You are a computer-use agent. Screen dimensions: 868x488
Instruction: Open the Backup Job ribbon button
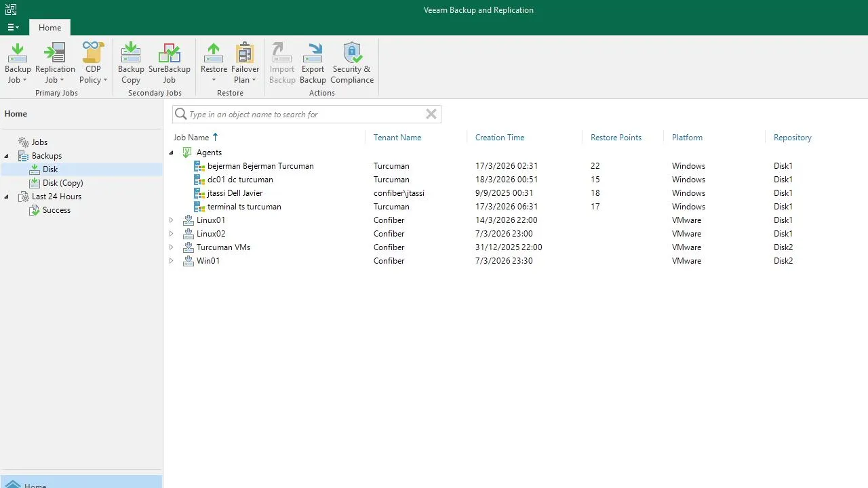18,63
